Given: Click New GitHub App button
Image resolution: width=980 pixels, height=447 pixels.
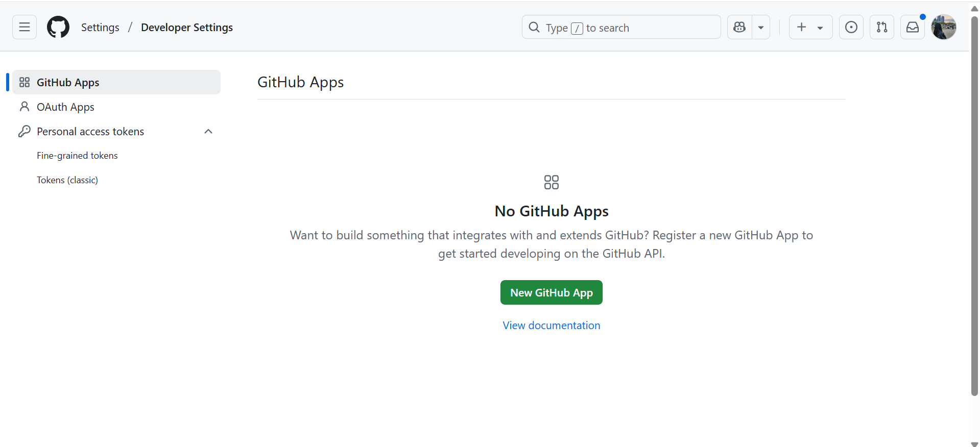Looking at the screenshot, I should (x=552, y=292).
